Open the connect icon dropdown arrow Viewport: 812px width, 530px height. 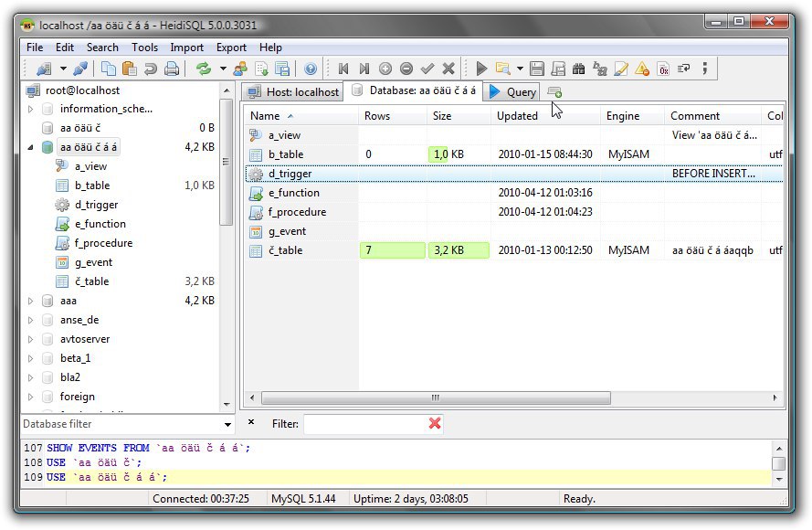(x=63, y=69)
